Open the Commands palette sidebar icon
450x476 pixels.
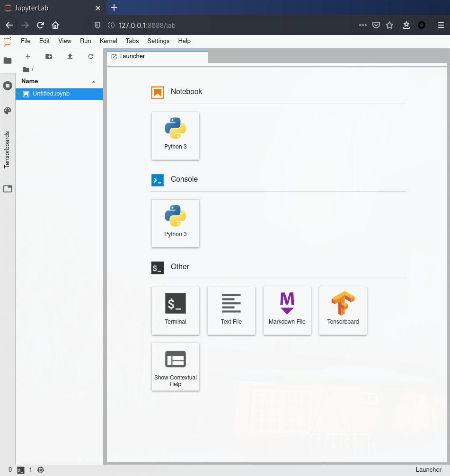(x=8, y=111)
